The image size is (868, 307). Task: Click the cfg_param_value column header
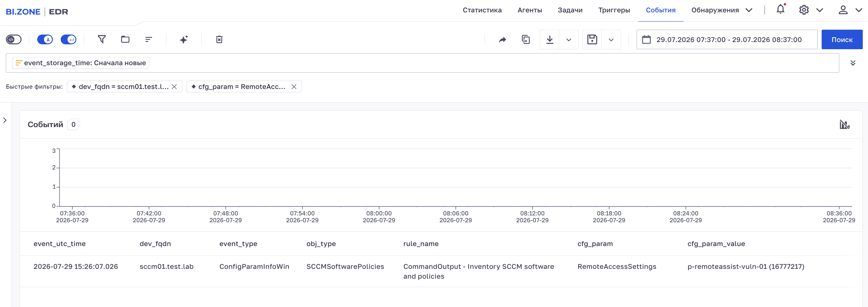coord(716,244)
